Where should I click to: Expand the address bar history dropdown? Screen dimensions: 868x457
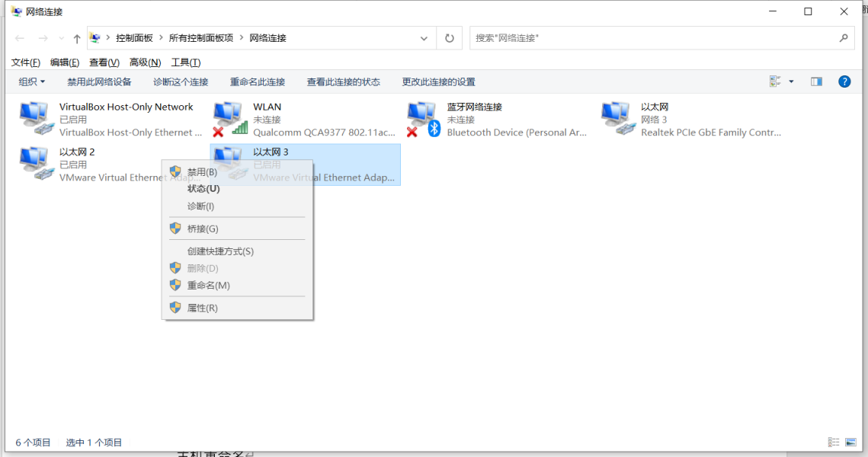click(424, 38)
